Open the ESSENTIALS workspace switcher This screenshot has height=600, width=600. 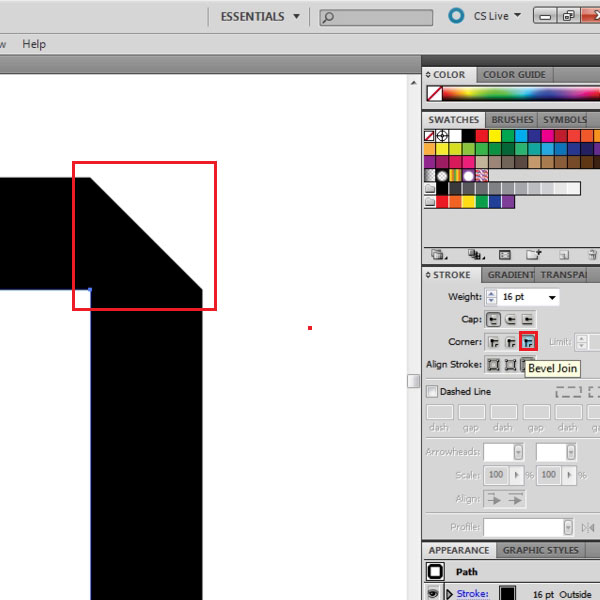[259, 16]
